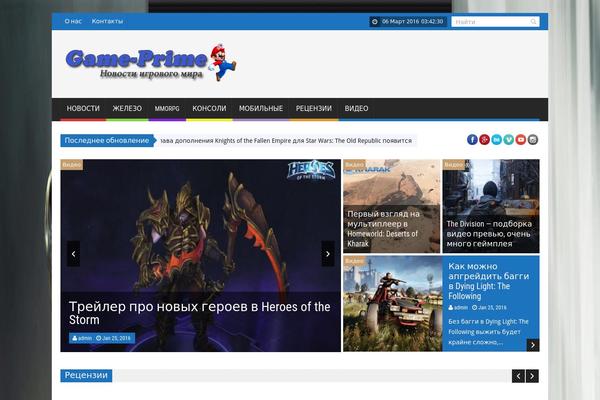This screenshot has width=600, height=400.
Task: Click Видео tag on The Division thumbnail
Action: click(454, 165)
